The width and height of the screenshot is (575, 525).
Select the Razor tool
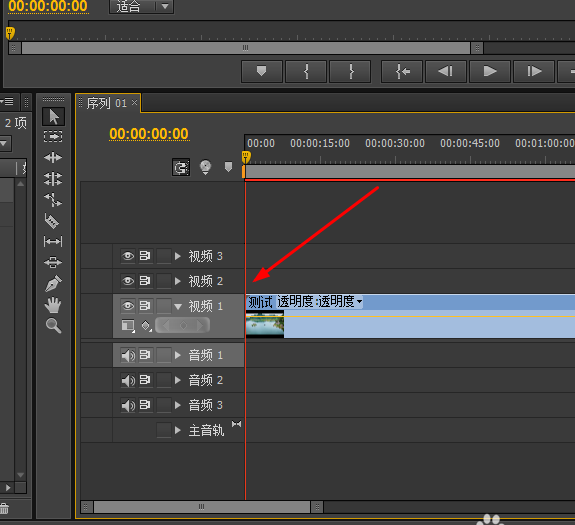[x=52, y=221]
